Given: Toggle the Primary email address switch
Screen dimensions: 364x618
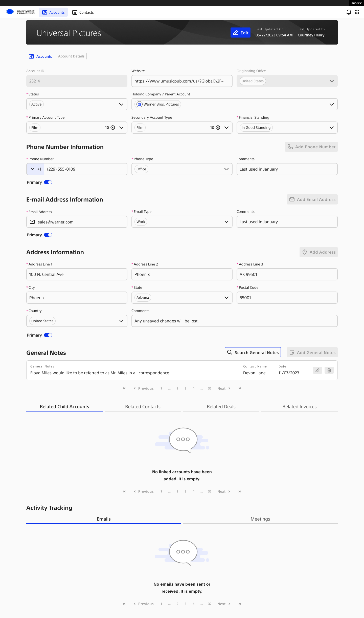Looking at the screenshot, I should [48, 235].
